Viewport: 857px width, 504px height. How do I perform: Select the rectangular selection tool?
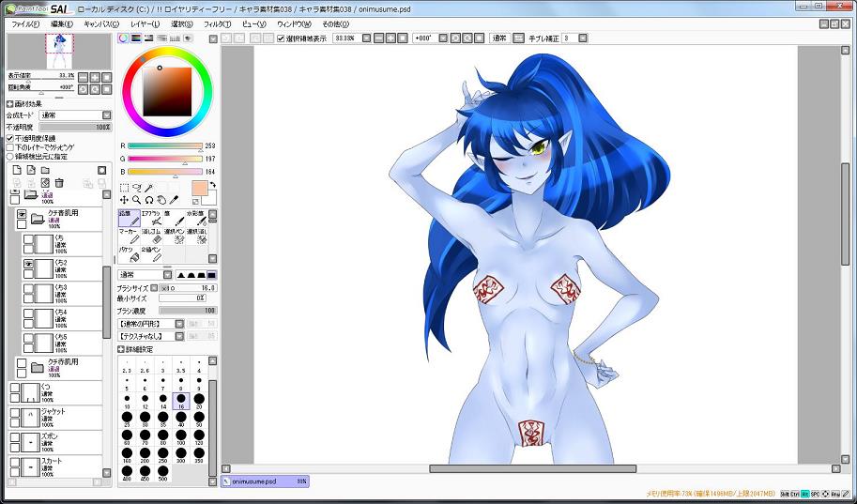coord(124,188)
